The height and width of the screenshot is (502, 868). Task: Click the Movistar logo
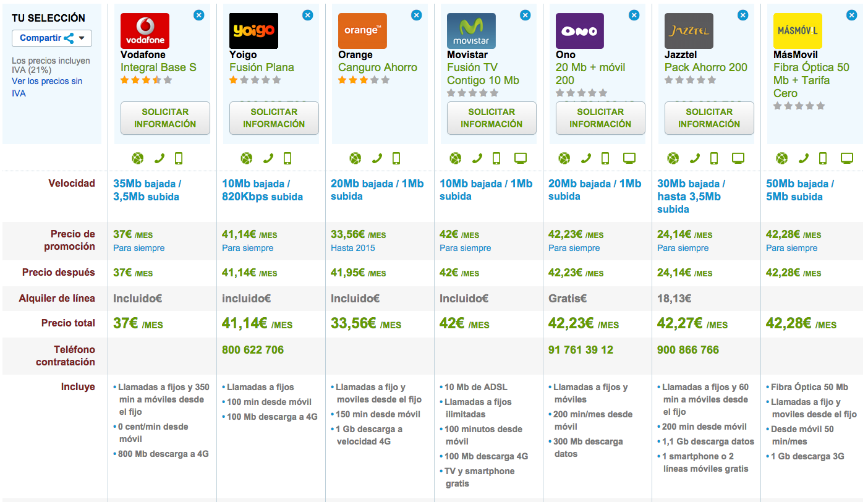[471, 31]
